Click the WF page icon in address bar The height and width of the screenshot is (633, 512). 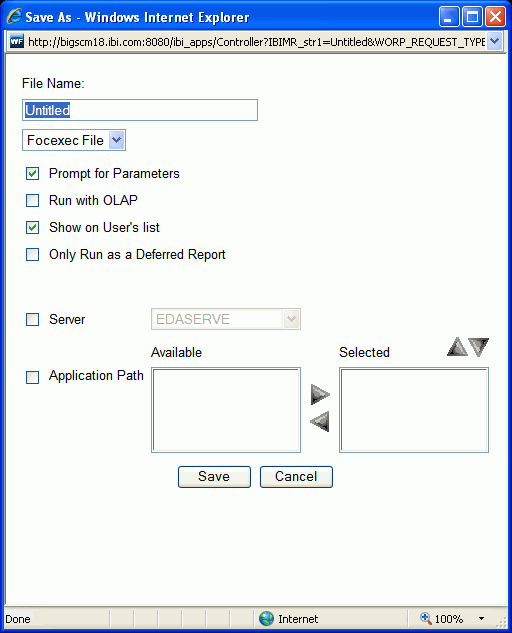(17, 42)
